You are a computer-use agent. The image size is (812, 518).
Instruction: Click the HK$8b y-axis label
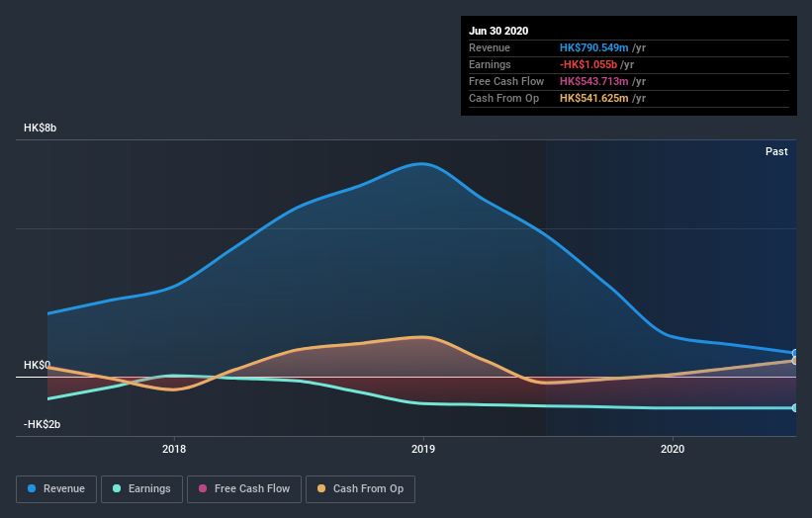pos(40,128)
